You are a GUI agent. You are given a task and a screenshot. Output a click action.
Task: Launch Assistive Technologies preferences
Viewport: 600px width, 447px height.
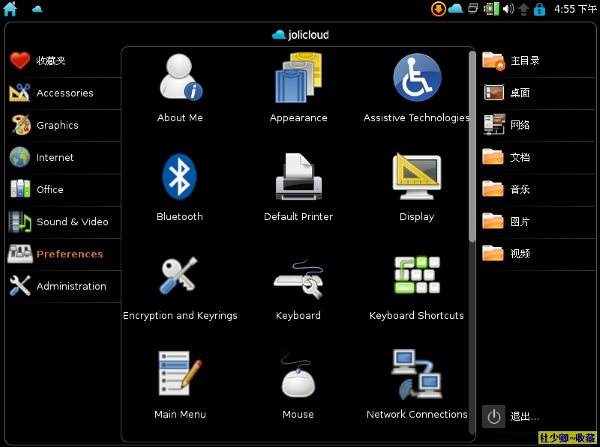(416, 88)
